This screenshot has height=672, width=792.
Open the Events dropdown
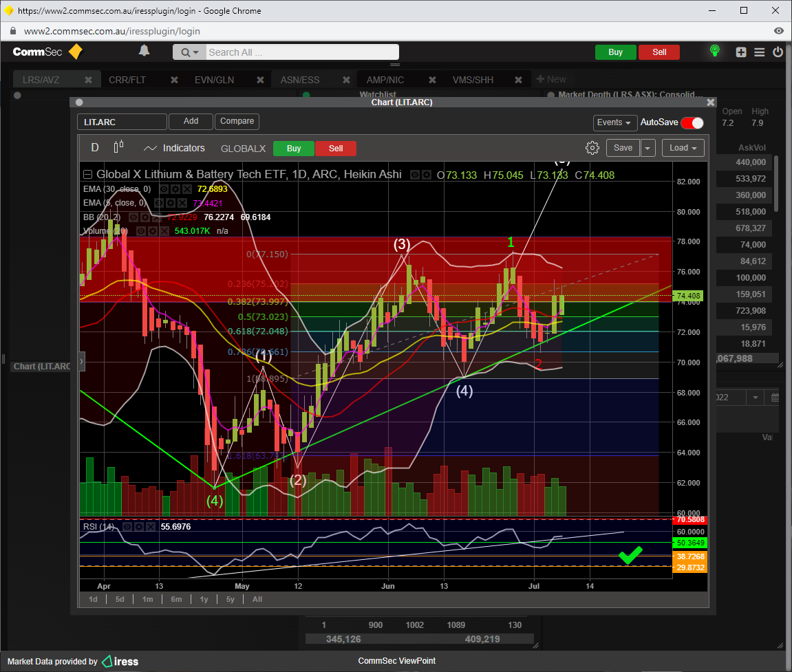click(614, 122)
